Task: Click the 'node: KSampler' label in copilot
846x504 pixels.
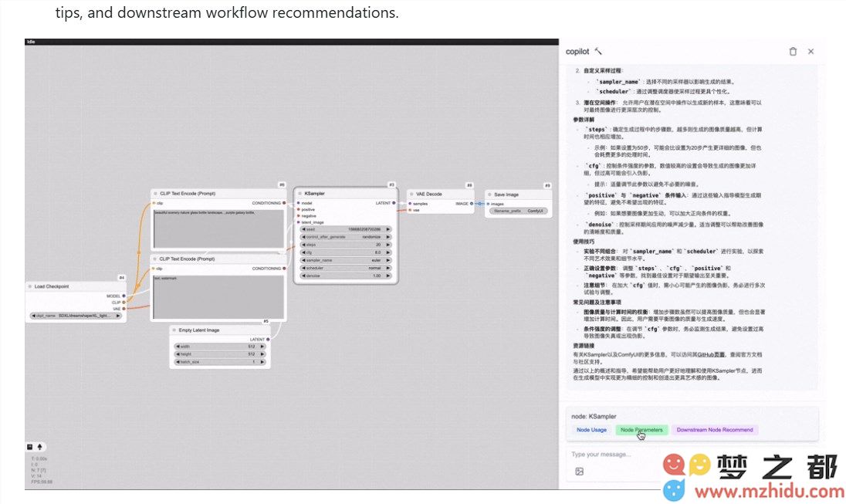Action: [594, 417]
